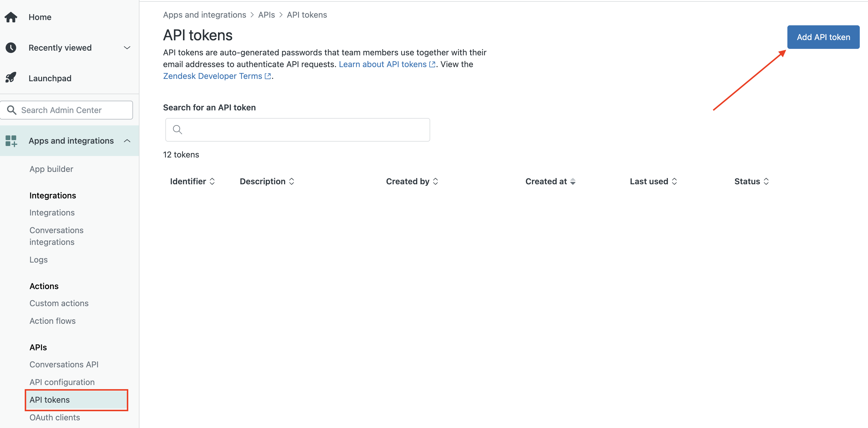The width and height of the screenshot is (868, 428).
Task: Click the Launchpad rocket icon
Action: click(x=11, y=77)
